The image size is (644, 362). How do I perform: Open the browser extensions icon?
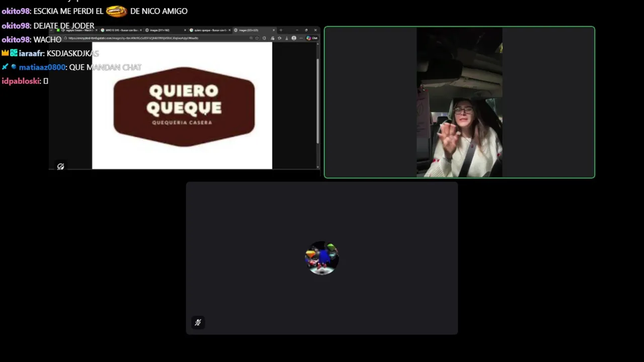[264, 38]
